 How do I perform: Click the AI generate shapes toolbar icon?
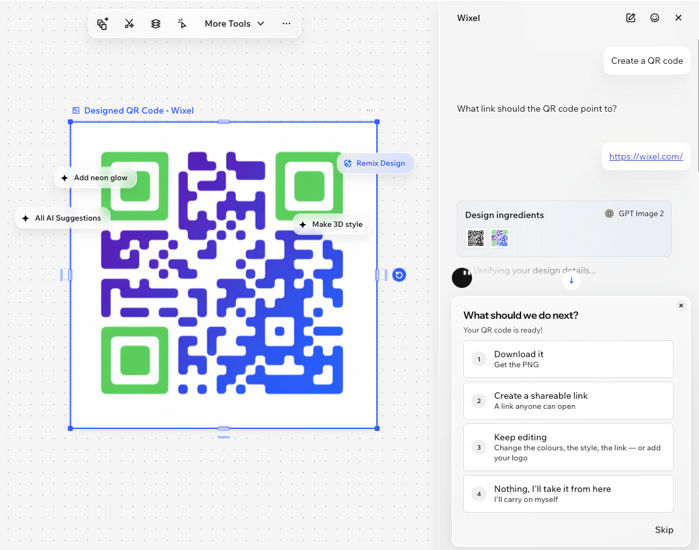[103, 24]
